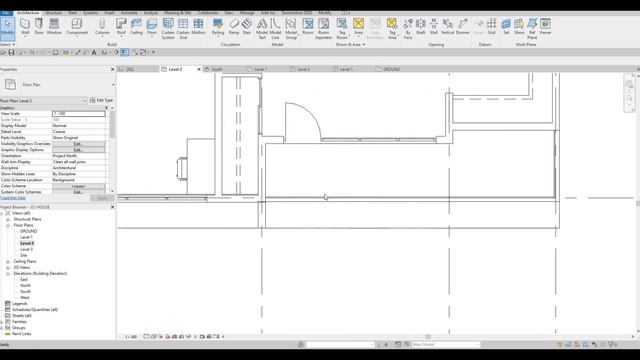Select the Railing tool
Viewport: 640px width, 360px height.
click(218, 27)
